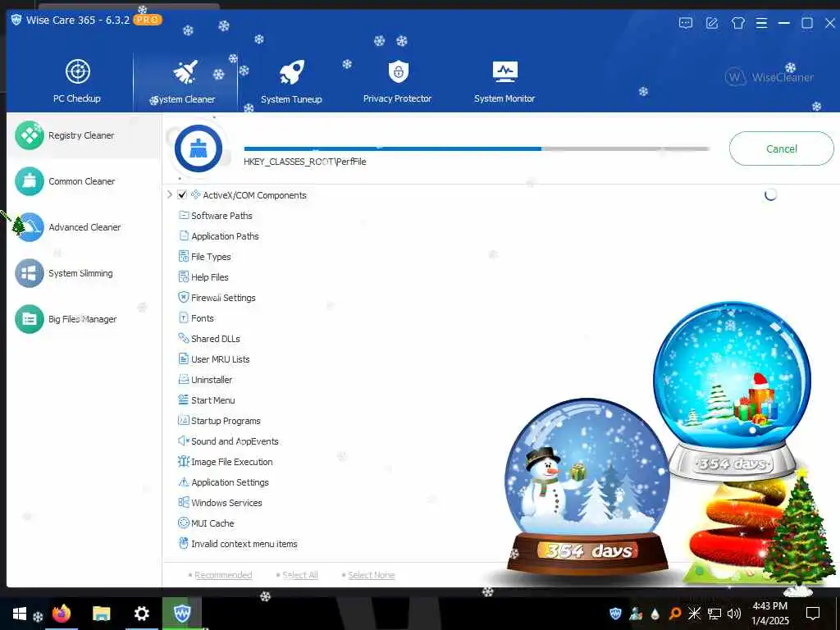Click the File Types icon
840x630 pixels.
(184, 256)
